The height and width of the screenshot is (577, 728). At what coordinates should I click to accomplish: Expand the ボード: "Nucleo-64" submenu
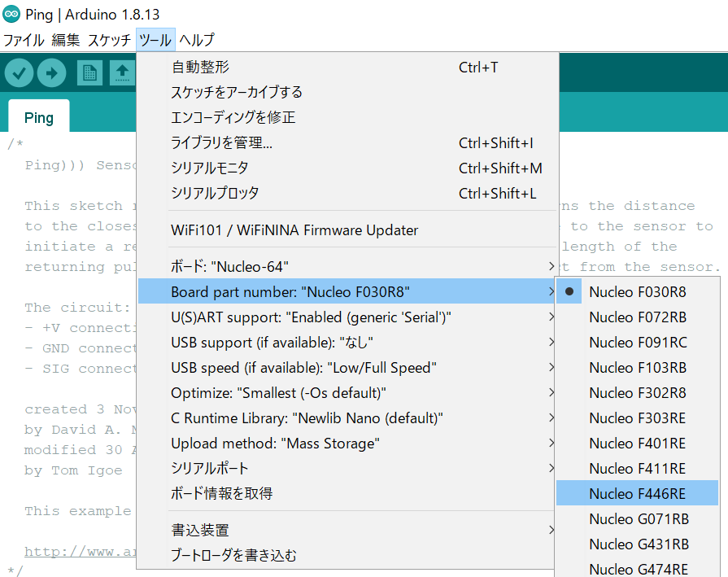(x=347, y=267)
